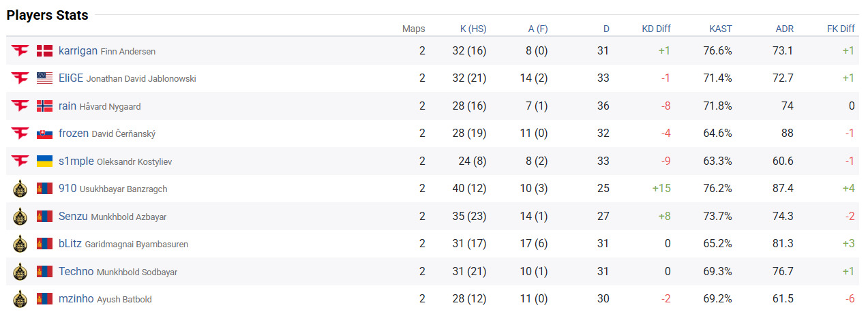Click the Denmark flag next to karrigan
The image size is (868, 314).
coord(44,50)
